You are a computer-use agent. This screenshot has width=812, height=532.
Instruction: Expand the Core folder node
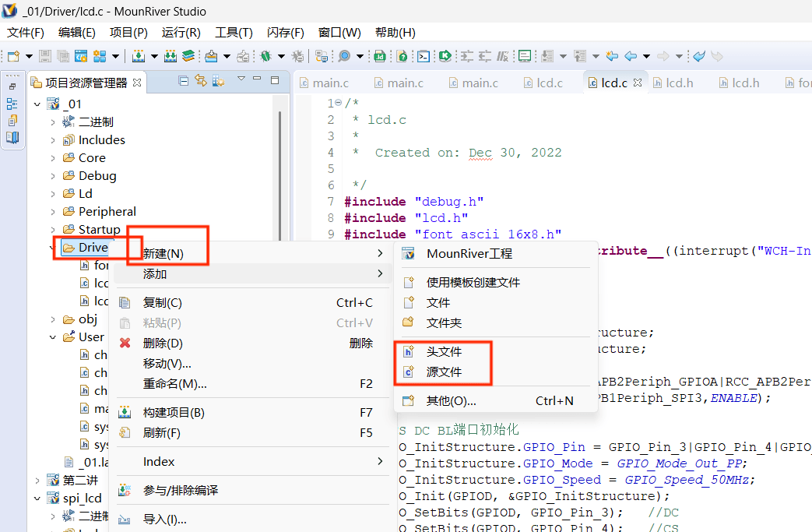53,158
